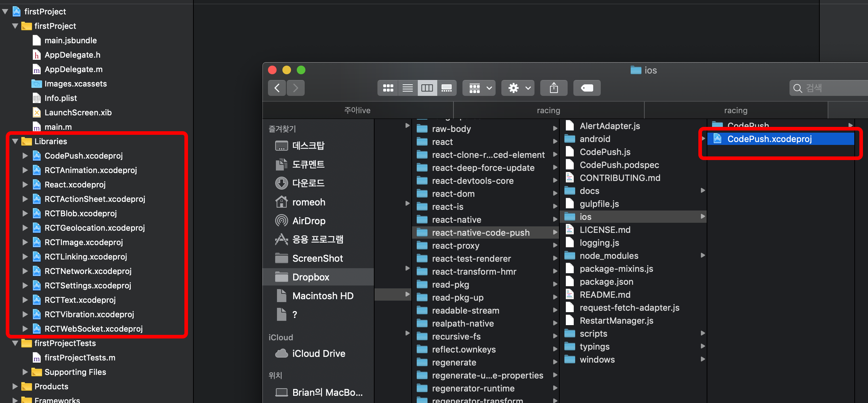This screenshot has width=868, height=403.
Task: Switch Finder to list view
Action: 407,88
